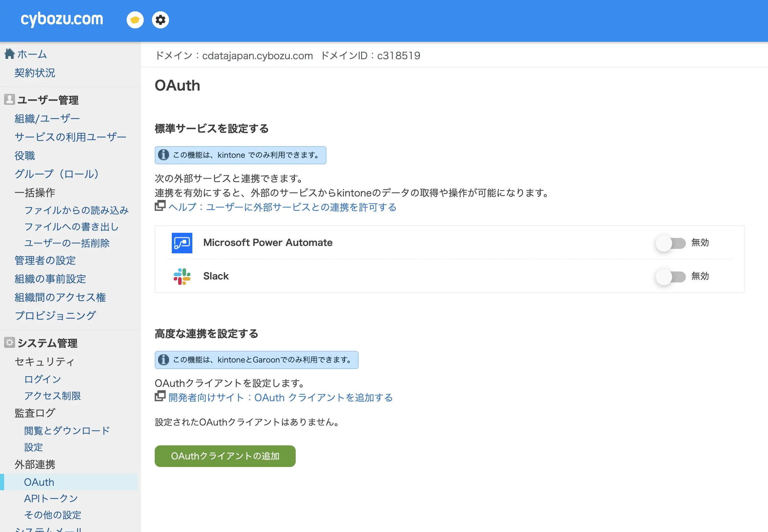Click OAuthクライアントの追加 button
The height and width of the screenshot is (532, 768).
coord(225,456)
